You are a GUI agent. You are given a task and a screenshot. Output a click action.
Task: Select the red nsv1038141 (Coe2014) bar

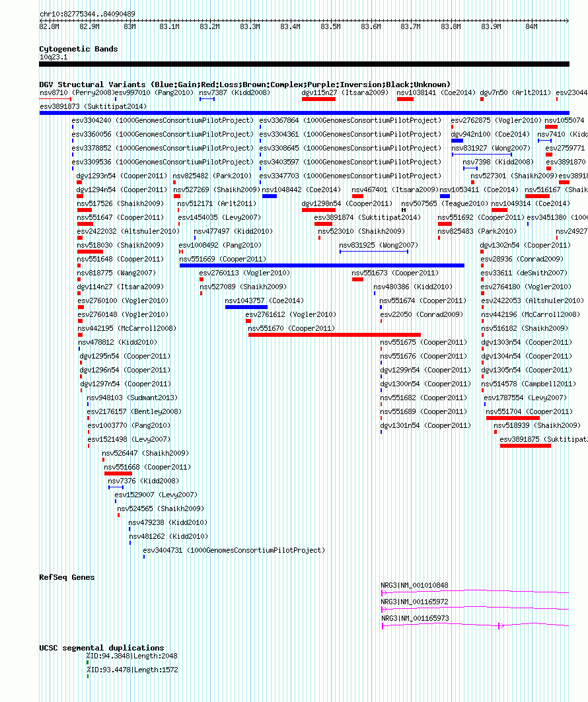pyautogui.click(x=405, y=99)
